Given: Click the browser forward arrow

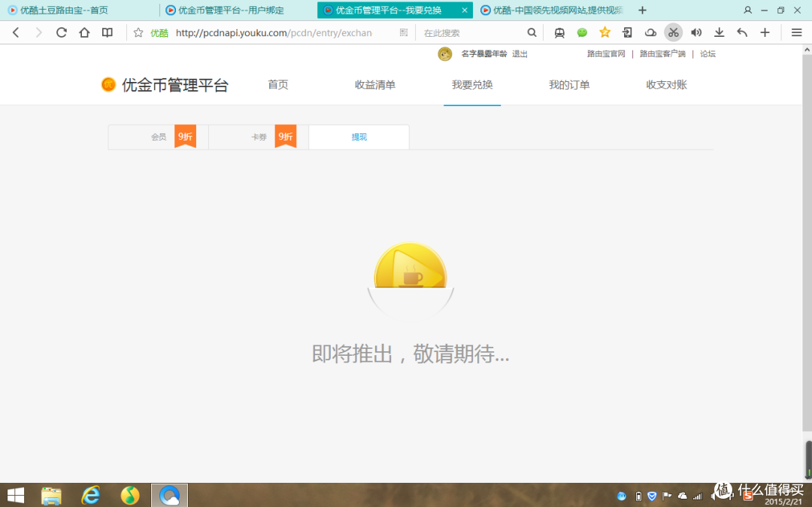Looking at the screenshot, I should pyautogui.click(x=38, y=32).
